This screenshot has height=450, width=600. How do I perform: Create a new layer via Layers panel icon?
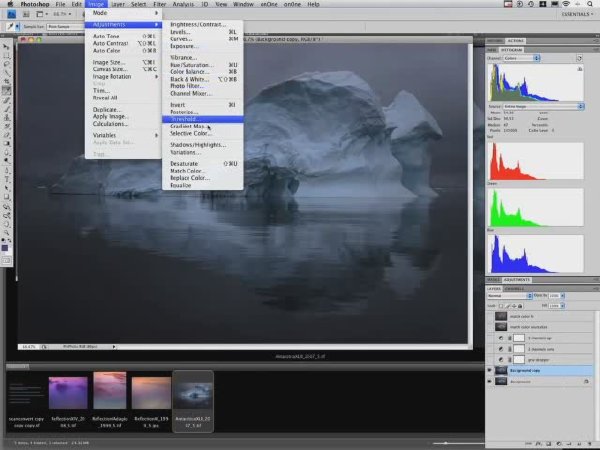click(579, 443)
